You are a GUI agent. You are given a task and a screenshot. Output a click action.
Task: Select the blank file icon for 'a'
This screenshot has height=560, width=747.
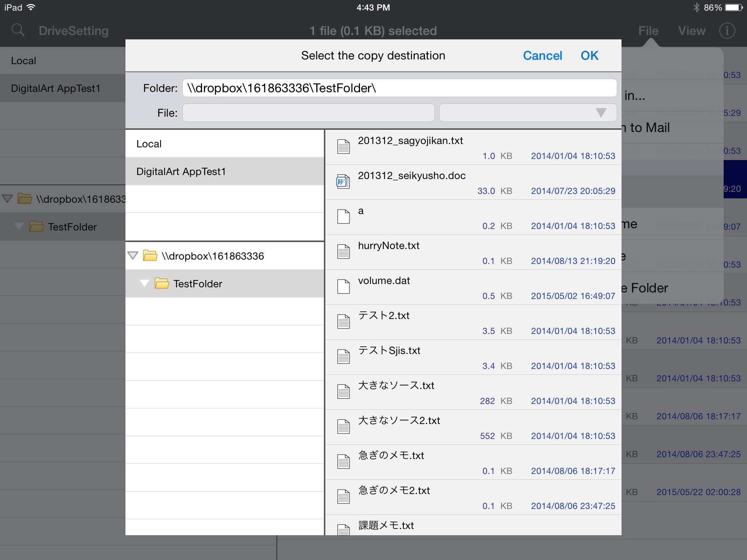click(343, 217)
